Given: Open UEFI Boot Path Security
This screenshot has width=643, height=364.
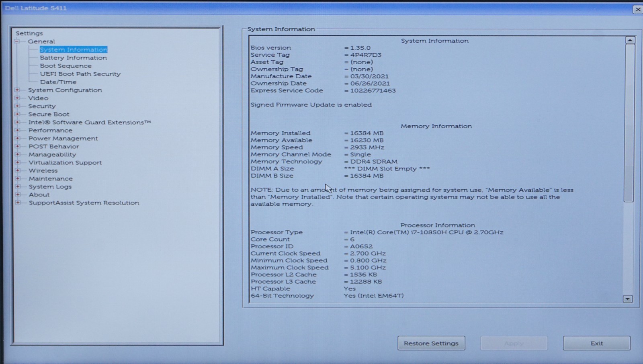Looking at the screenshot, I should coord(80,74).
